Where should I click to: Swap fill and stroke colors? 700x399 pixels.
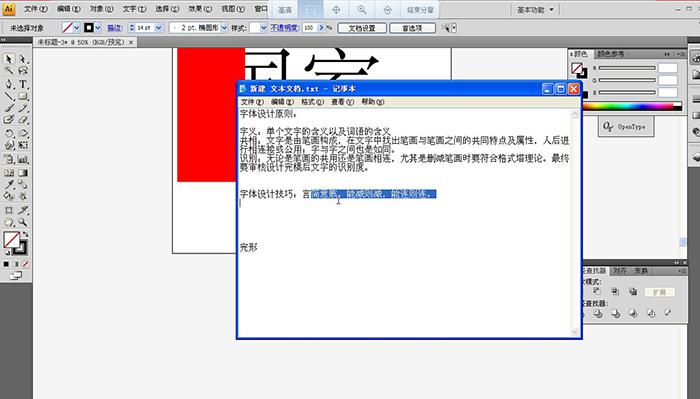tap(25, 235)
